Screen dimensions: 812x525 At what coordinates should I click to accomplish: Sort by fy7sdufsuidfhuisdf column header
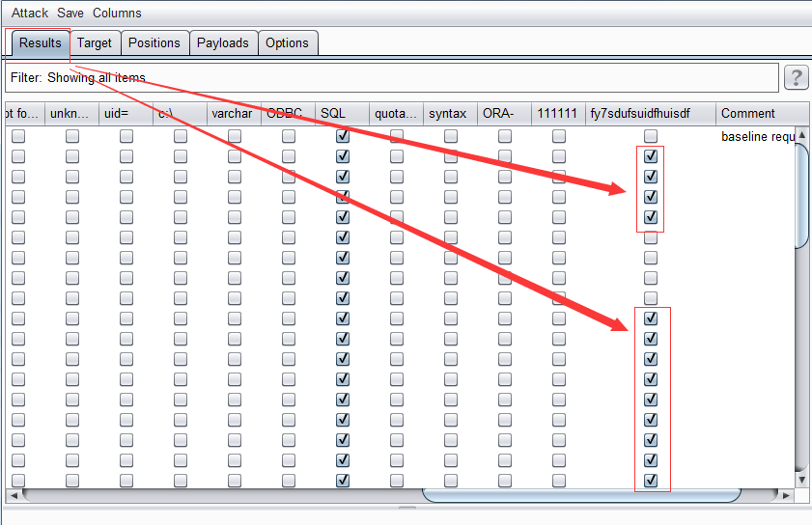[x=651, y=113]
